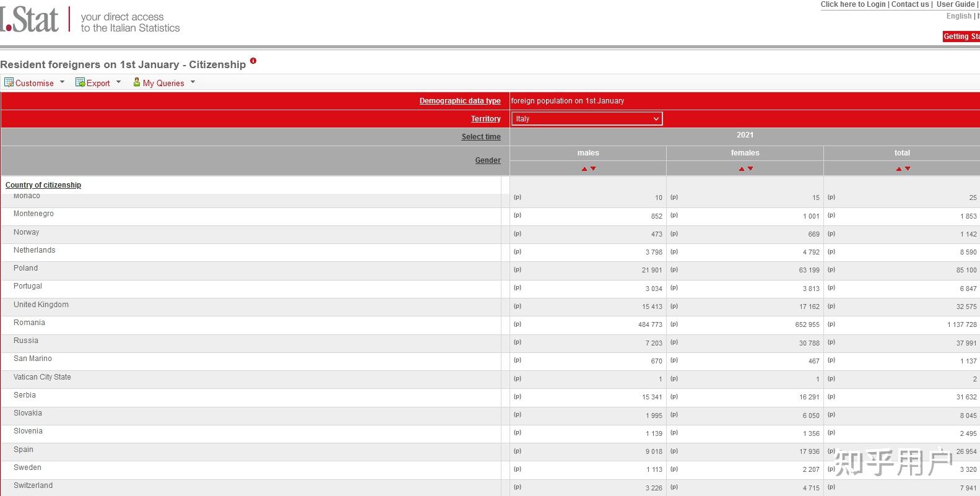
Task: Select the Slovakia row label
Action: point(28,413)
